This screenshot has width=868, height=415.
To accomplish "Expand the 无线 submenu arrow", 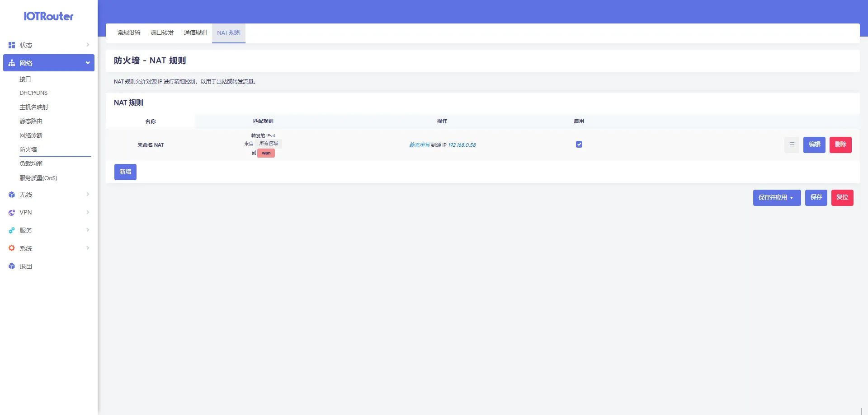I will click(88, 195).
